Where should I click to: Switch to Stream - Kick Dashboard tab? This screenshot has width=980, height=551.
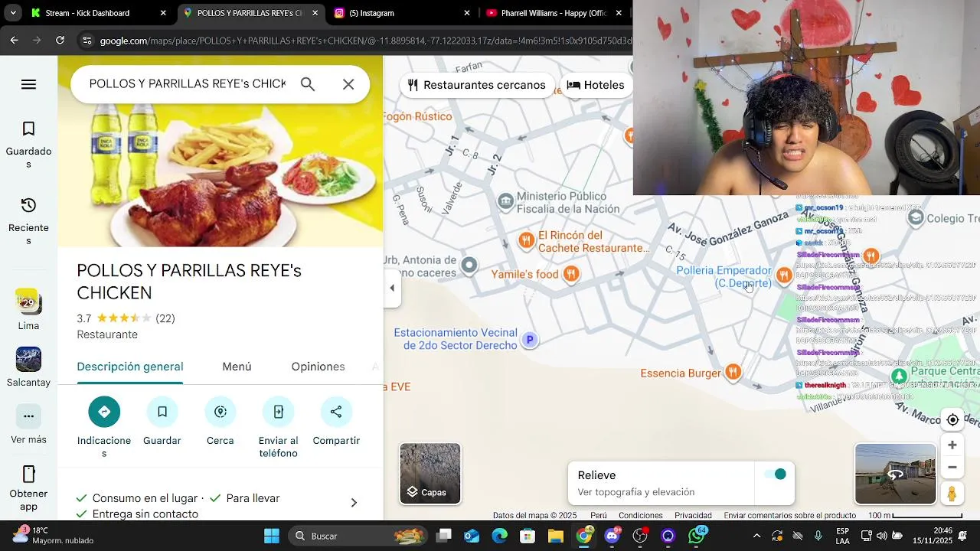coord(97,13)
